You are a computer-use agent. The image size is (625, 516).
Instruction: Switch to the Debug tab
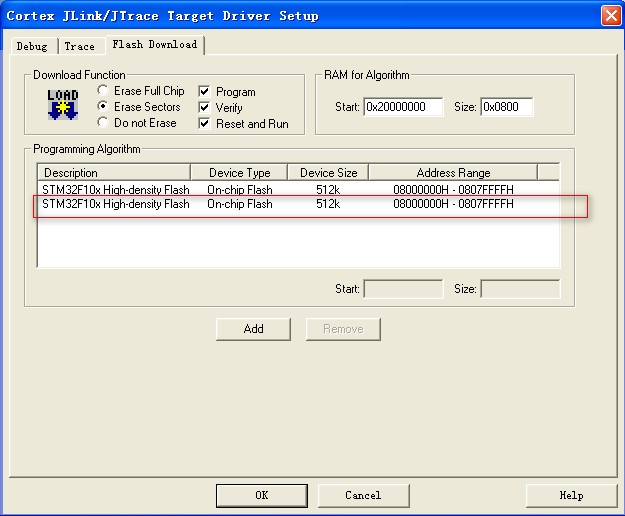[x=32, y=46]
